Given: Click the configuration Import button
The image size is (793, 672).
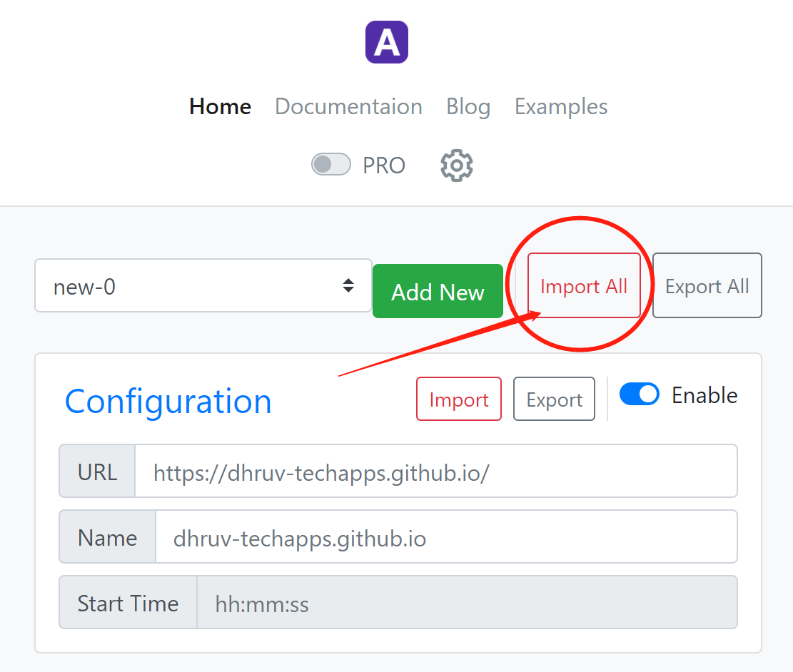Looking at the screenshot, I should click(x=459, y=399).
